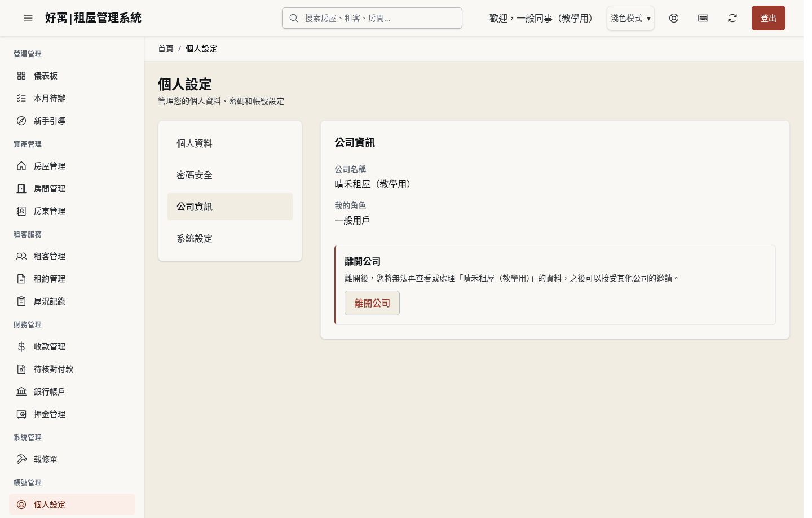
Task: Click the 一般用戶 role value text
Action: click(352, 221)
